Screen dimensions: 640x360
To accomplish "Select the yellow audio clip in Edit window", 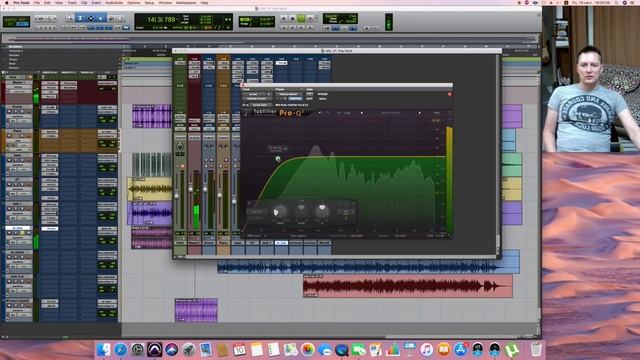I will [x=149, y=189].
